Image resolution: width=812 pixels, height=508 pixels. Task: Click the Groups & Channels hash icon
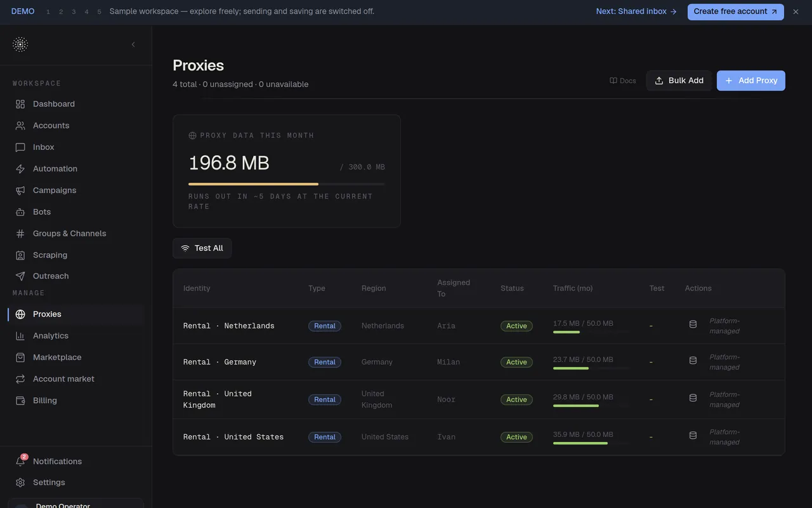(20, 234)
